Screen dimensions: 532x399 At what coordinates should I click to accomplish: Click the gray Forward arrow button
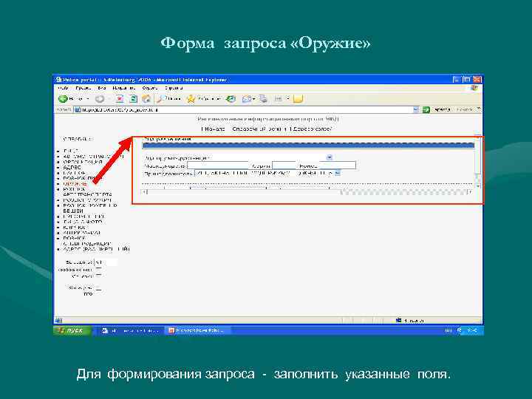click(x=100, y=99)
